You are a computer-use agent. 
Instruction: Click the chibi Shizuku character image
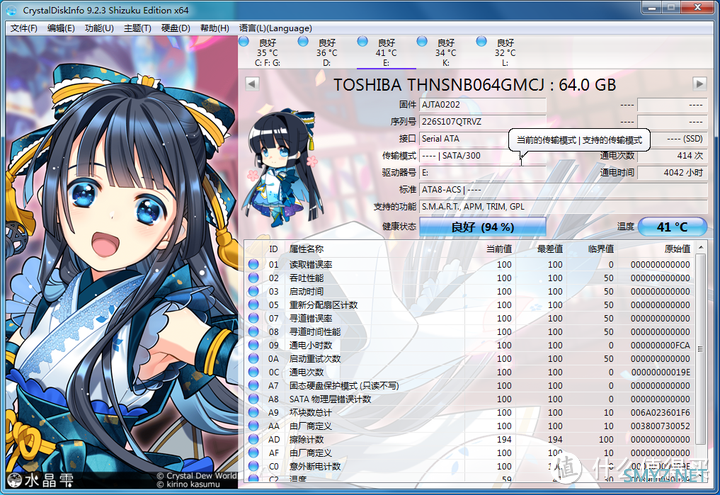281,168
